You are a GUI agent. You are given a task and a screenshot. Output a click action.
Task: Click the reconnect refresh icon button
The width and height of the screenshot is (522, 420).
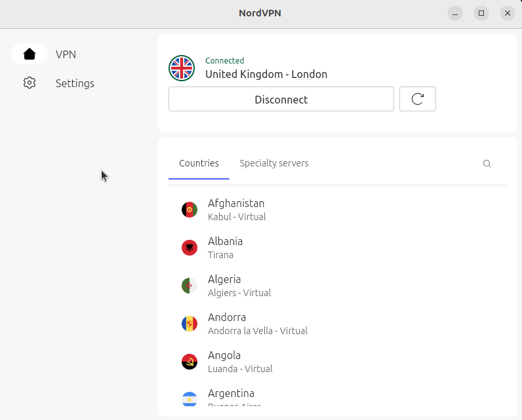[418, 99]
